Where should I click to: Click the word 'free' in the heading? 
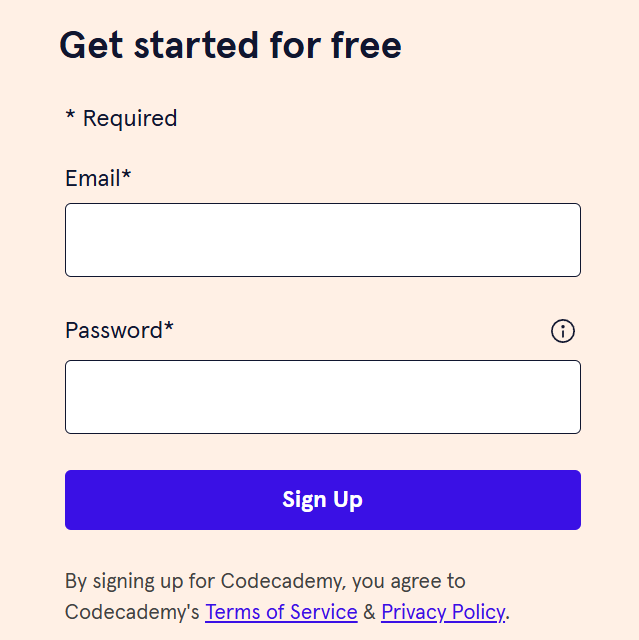coord(366,45)
